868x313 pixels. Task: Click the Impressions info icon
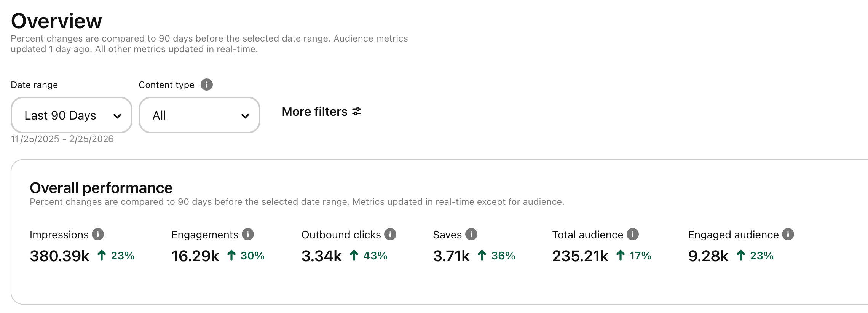click(98, 234)
